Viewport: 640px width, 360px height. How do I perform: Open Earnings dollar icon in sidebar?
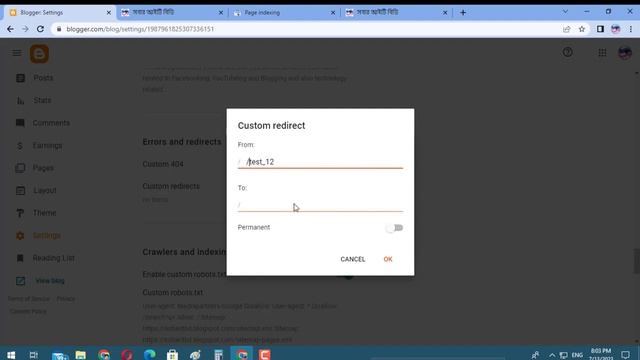20,146
